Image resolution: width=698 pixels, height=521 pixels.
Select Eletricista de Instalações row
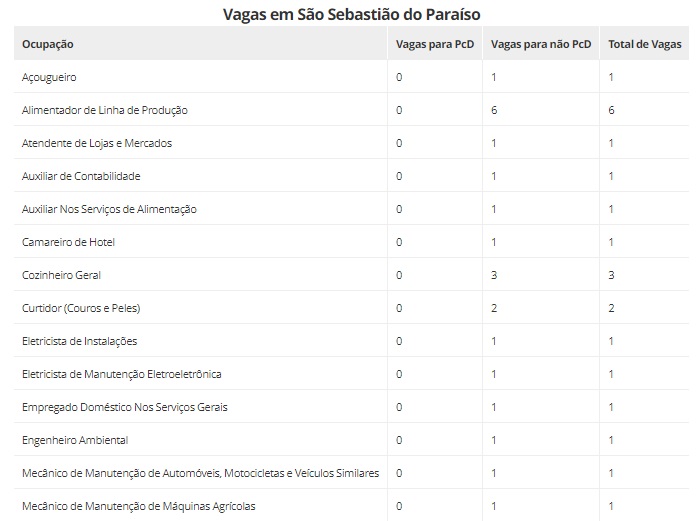[80, 341]
